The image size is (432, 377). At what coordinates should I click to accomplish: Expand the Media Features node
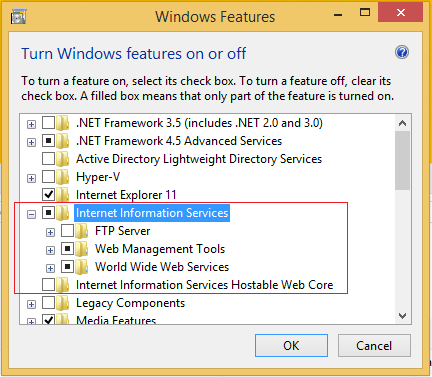tap(31, 322)
